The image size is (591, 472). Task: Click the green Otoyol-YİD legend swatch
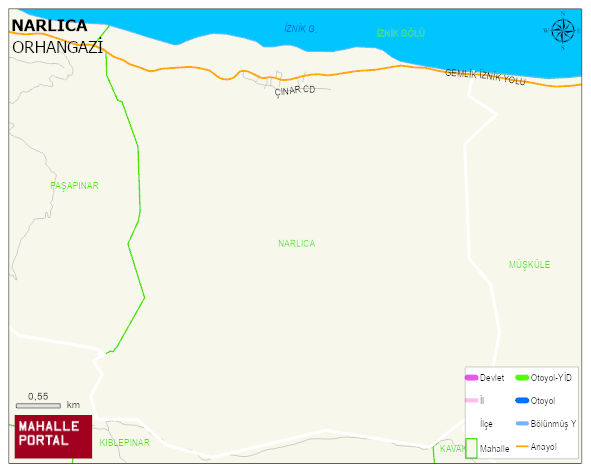click(522, 377)
